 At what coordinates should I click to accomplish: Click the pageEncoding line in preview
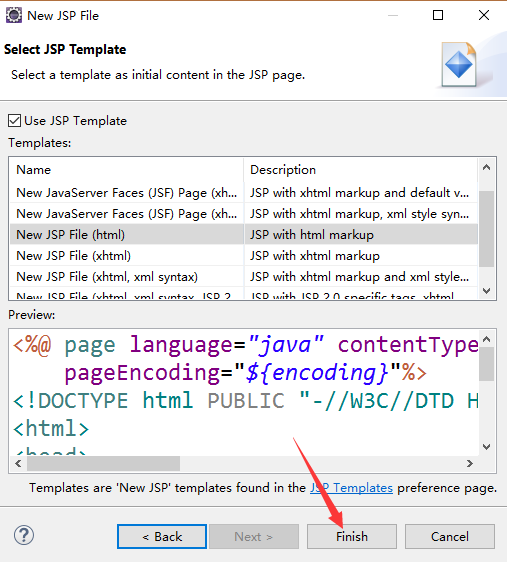coord(245,372)
